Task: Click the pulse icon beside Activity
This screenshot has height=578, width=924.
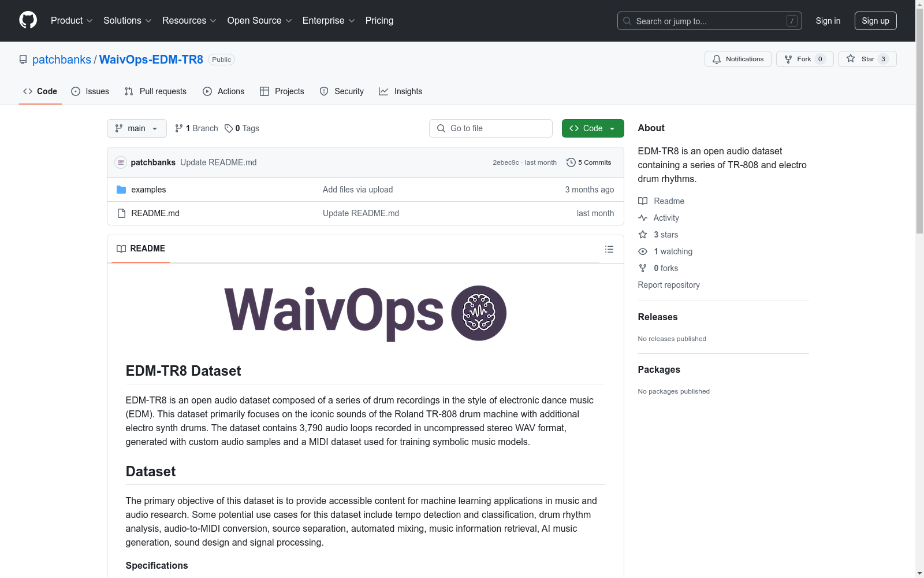Action: (x=643, y=218)
